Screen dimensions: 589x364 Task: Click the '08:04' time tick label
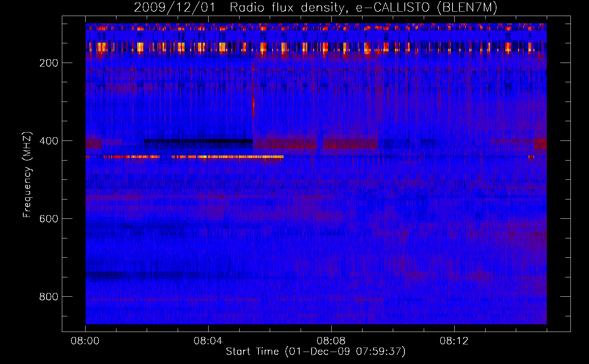pyautogui.click(x=208, y=341)
